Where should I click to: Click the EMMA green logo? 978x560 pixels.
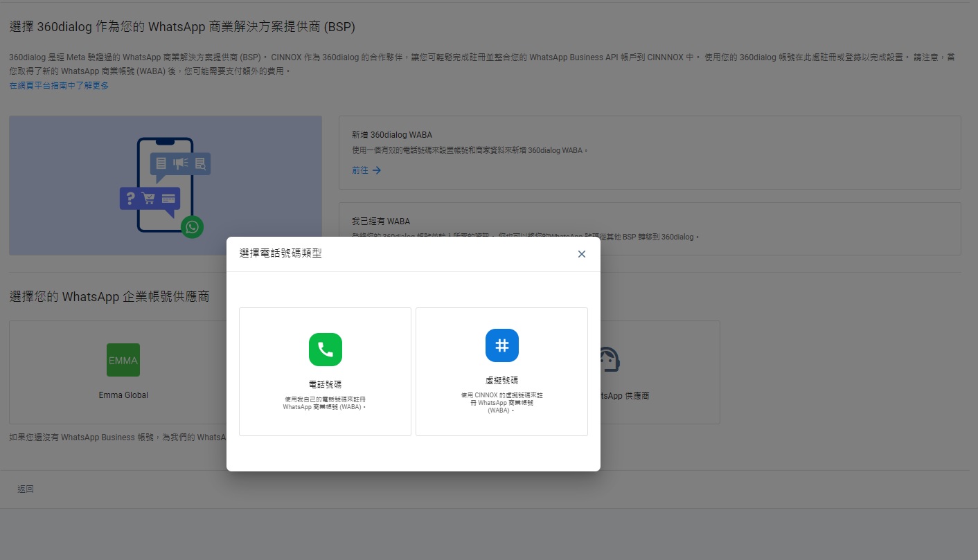pyautogui.click(x=123, y=360)
